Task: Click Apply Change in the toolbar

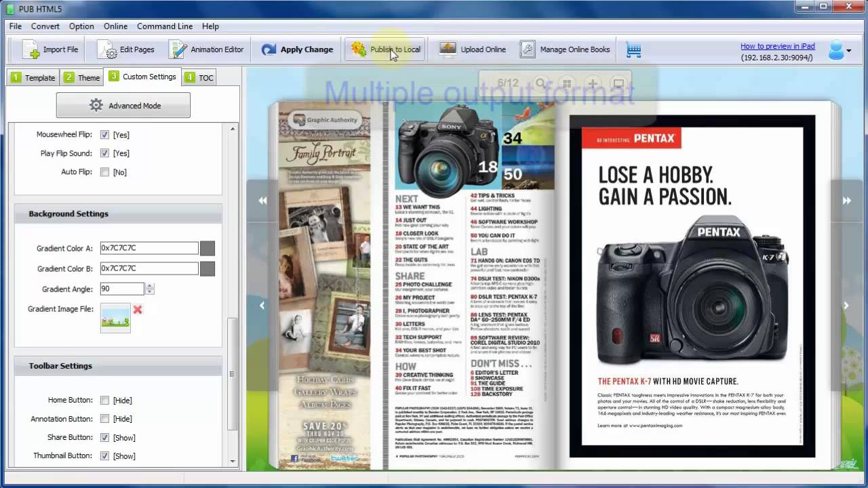Action: pos(297,49)
